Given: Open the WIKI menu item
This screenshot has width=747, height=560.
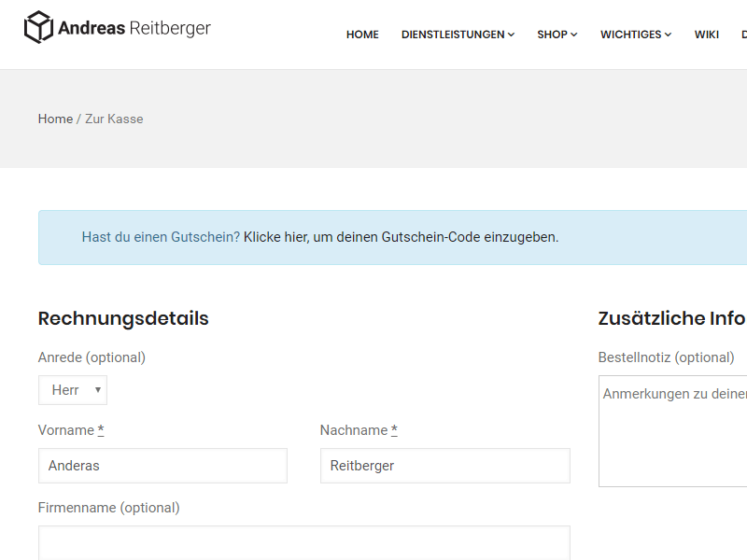Looking at the screenshot, I should (707, 35).
